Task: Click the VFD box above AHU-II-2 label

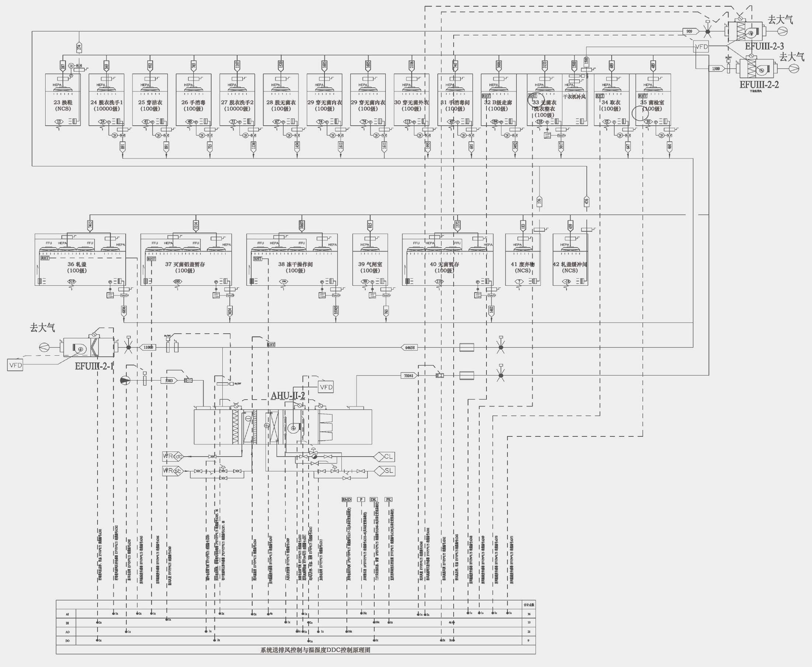Action: (326, 387)
